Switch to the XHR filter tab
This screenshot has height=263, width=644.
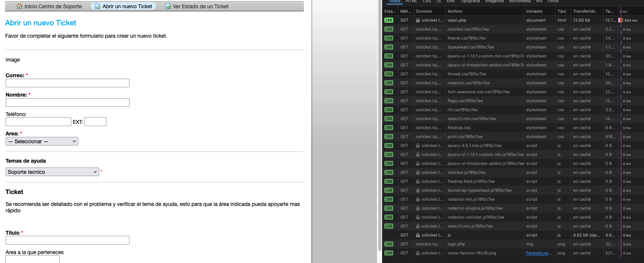click(450, 1)
